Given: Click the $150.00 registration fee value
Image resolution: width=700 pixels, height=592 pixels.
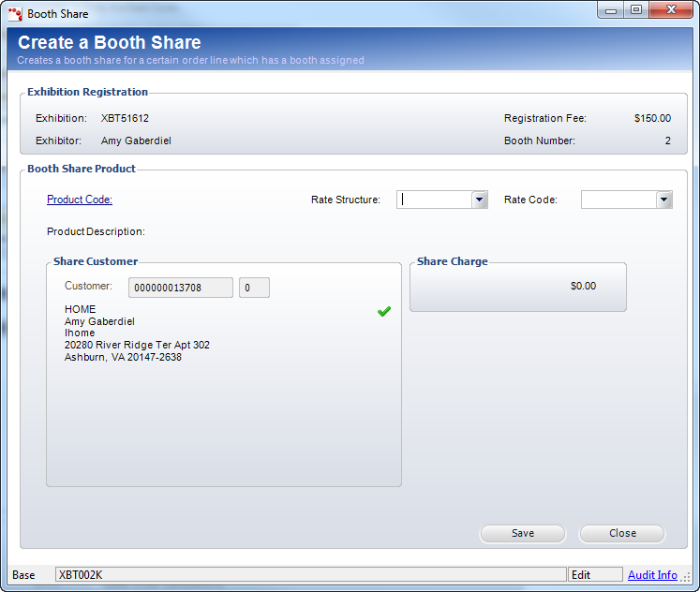Looking at the screenshot, I should [x=652, y=118].
